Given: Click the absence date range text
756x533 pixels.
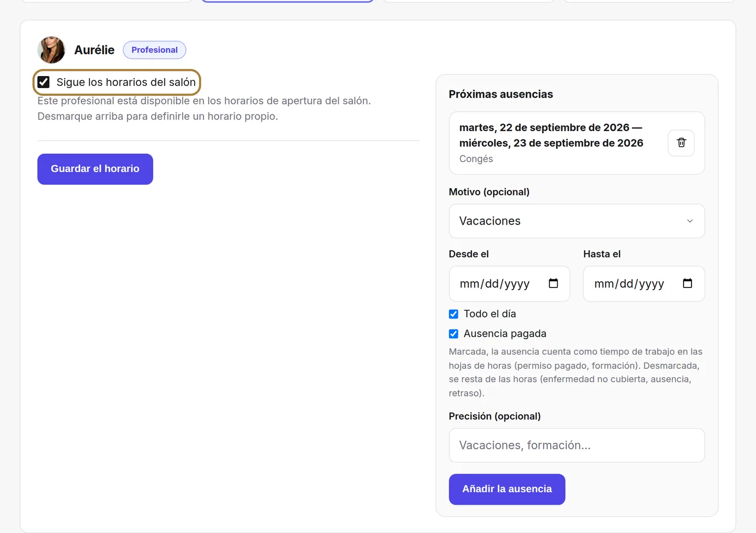Looking at the screenshot, I should click(x=551, y=135).
